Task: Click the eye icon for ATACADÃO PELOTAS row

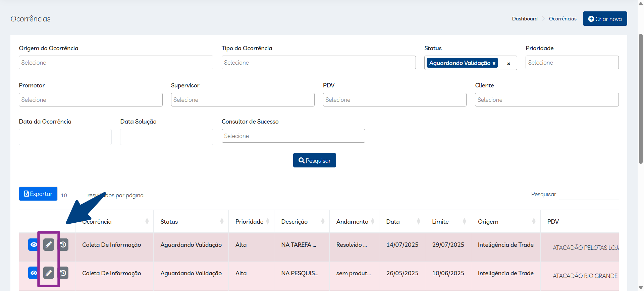Action: (x=34, y=245)
